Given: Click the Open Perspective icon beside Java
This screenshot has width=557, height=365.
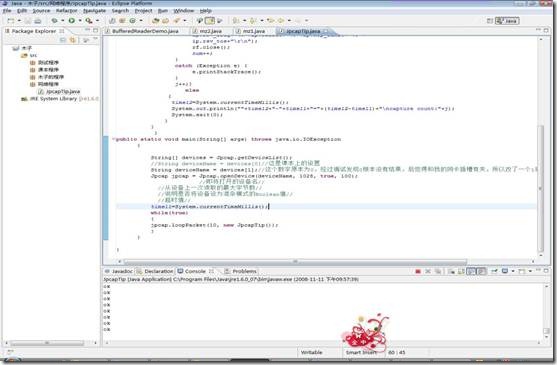Looking at the screenshot, I should point(490,21).
